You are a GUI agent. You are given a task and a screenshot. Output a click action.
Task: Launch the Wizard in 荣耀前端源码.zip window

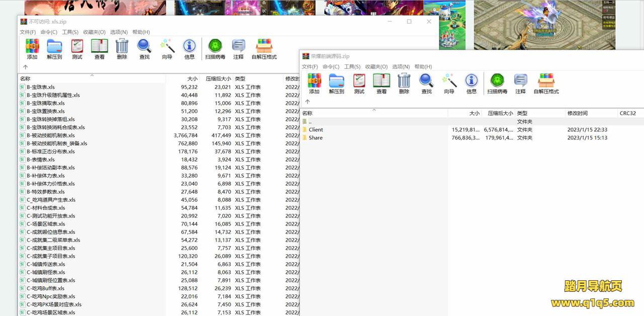pyautogui.click(x=449, y=84)
